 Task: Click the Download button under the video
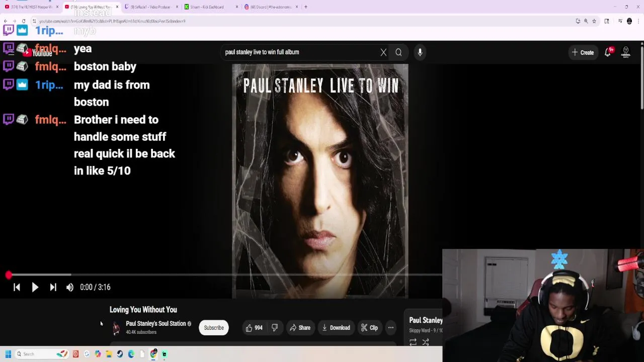336,328
